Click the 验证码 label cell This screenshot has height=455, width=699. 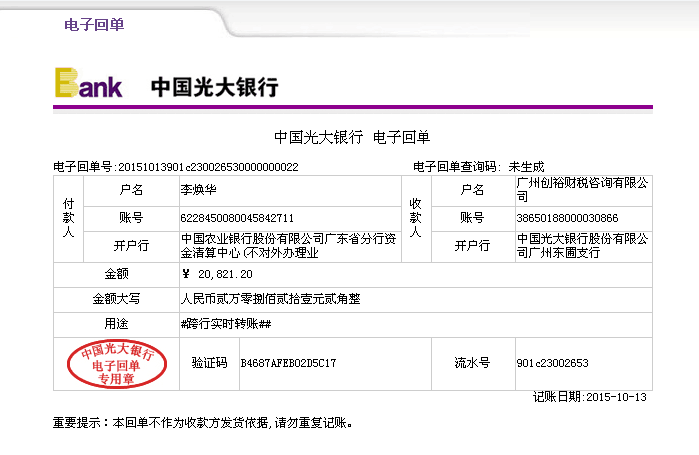[x=210, y=363]
